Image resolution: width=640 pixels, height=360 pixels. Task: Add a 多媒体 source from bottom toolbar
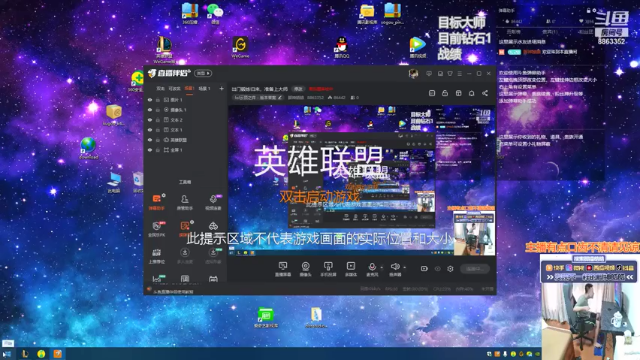[351, 269]
